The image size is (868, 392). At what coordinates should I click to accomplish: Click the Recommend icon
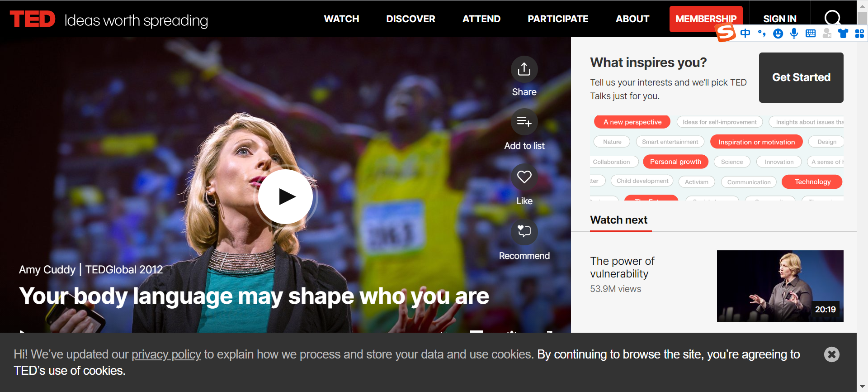[x=524, y=231]
